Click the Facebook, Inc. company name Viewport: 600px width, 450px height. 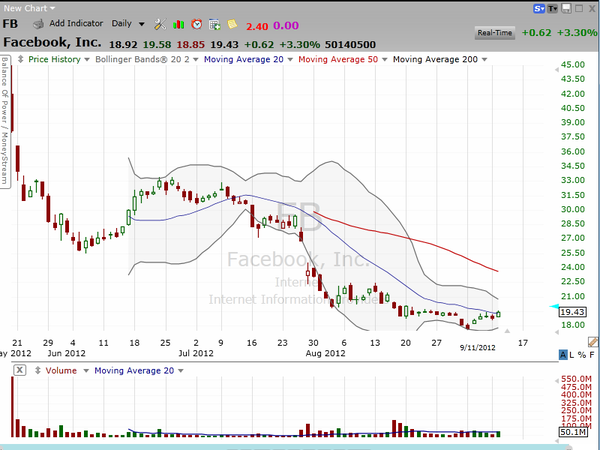coord(52,42)
